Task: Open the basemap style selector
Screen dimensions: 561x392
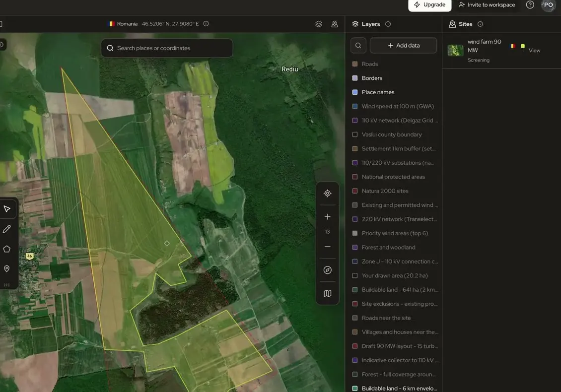Action: pyautogui.click(x=327, y=293)
